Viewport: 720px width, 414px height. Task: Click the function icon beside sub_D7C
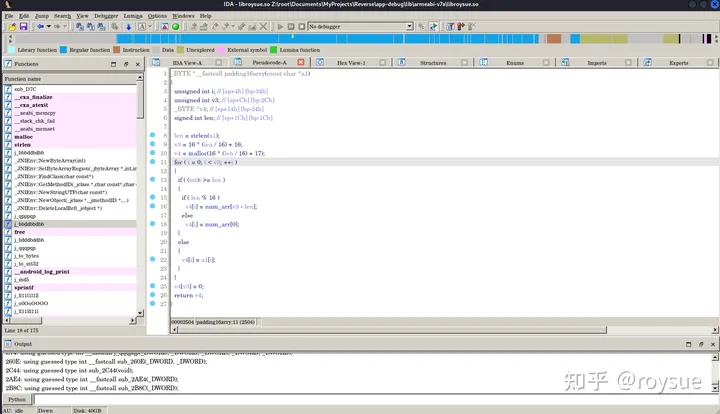[x=9, y=89]
